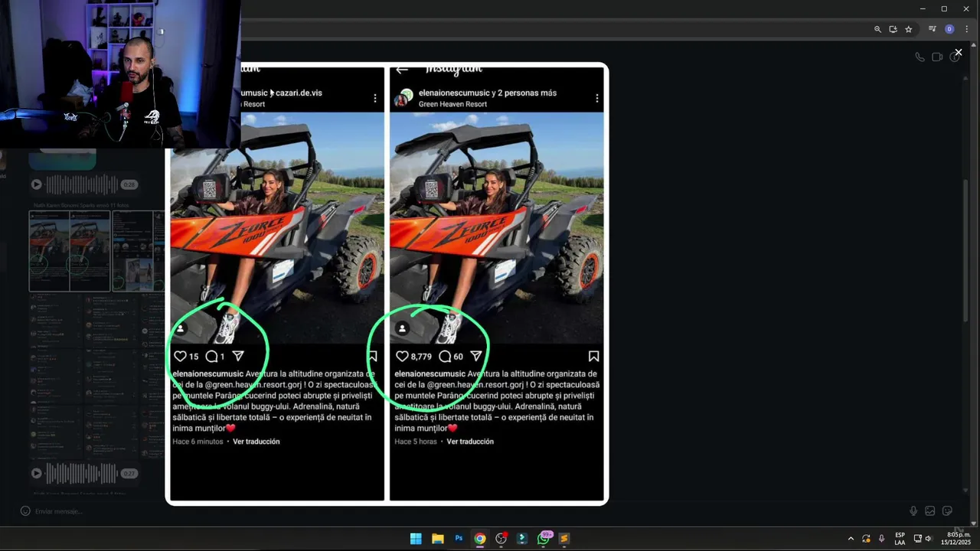Click the share icon on the left post

click(238, 356)
